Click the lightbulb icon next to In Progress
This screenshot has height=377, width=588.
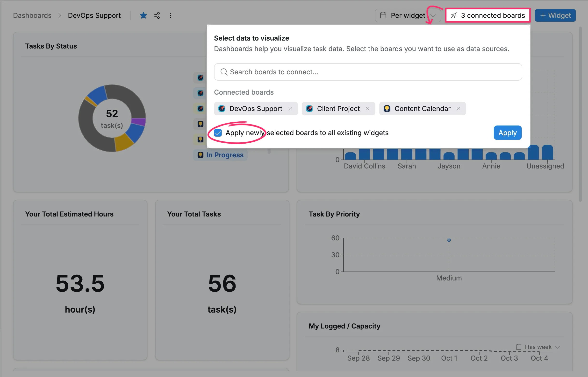click(201, 155)
